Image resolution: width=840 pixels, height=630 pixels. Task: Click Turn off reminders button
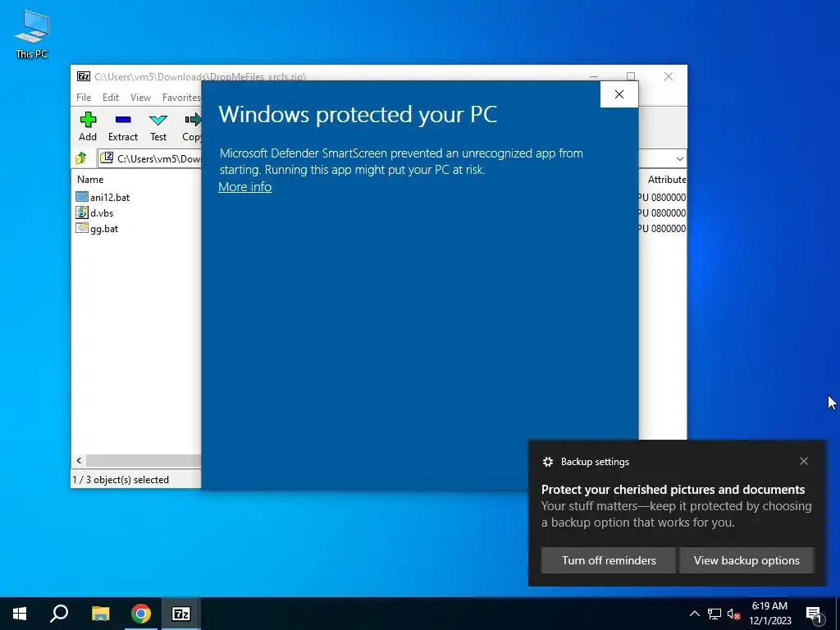pyautogui.click(x=609, y=560)
